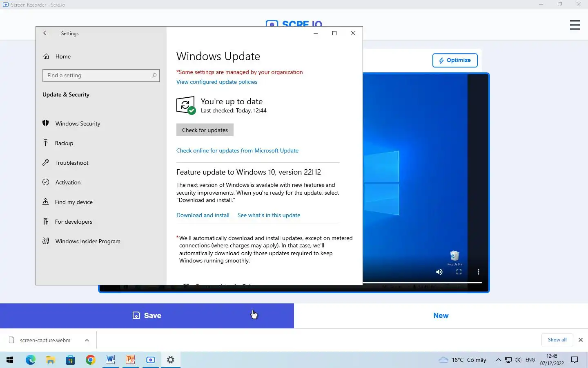Launch Microsoft Edge from taskbar

pyautogui.click(x=31, y=360)
